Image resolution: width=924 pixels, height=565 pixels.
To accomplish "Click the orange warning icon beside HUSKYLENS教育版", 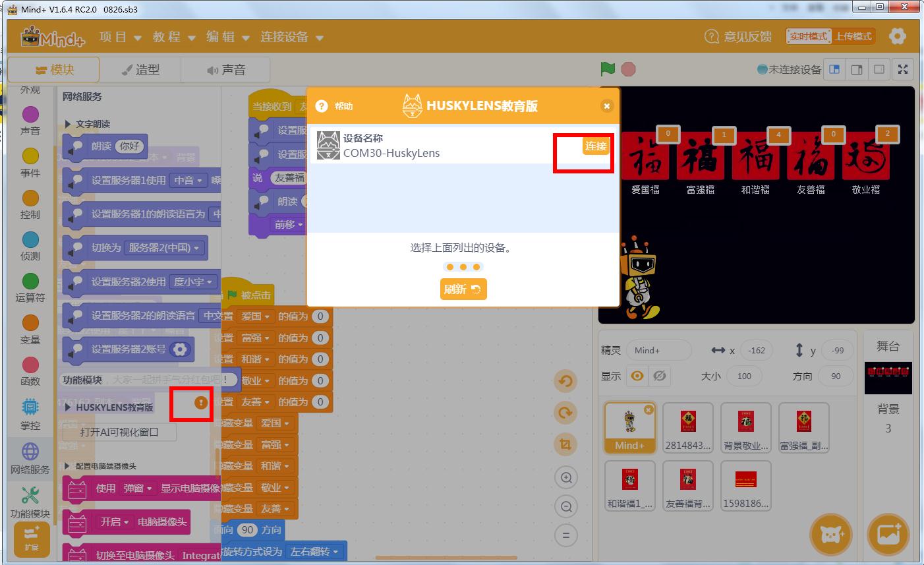I will pos(201,403).
